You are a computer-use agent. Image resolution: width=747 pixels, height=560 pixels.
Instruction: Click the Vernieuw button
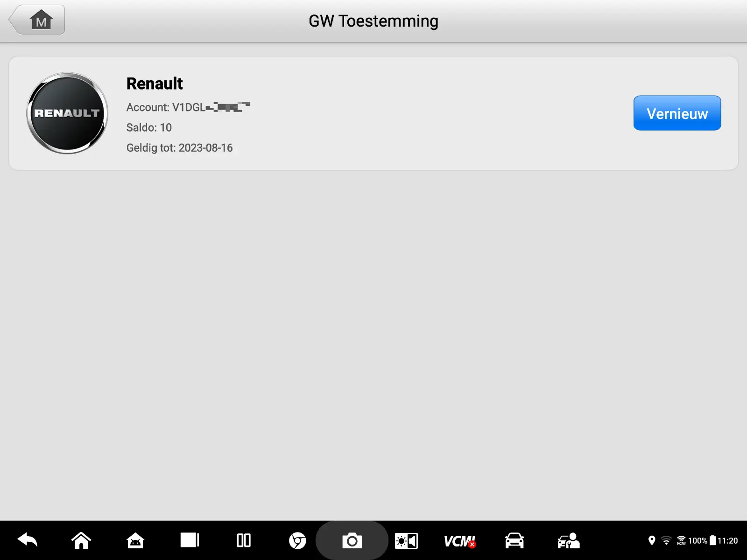[677, 113]
